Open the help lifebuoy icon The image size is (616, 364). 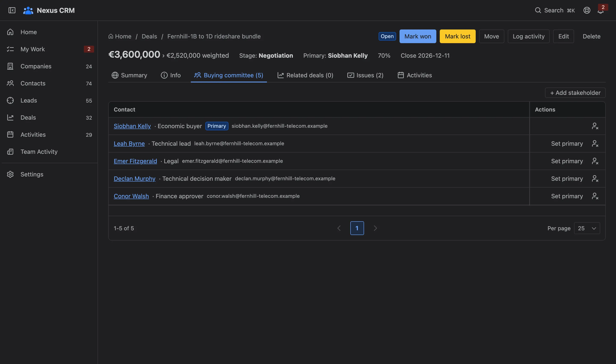[587, 10]
